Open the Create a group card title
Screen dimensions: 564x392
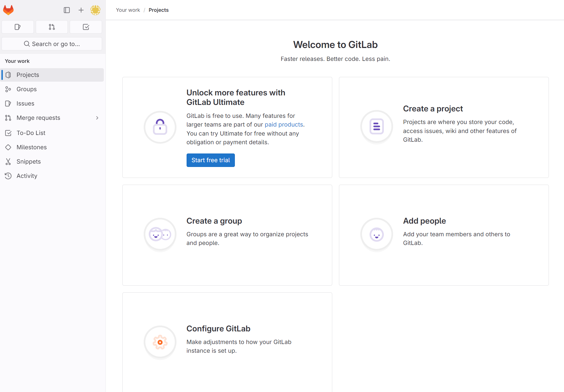pyautogui.click(x=214, y=221)
